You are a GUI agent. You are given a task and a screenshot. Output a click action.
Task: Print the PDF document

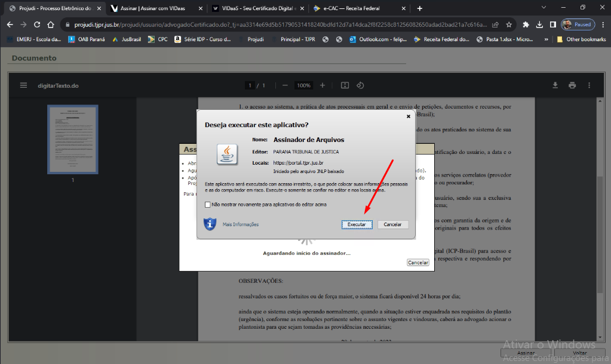[572, 85]
